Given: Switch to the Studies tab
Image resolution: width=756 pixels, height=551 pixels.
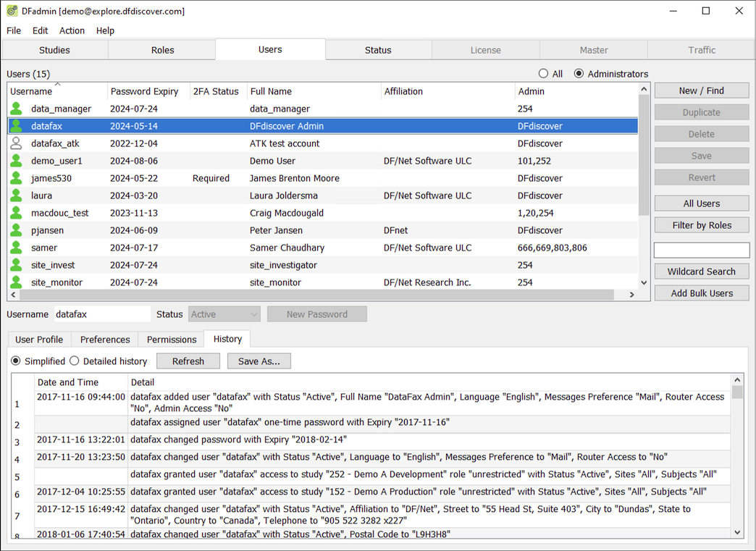Looking at the screenshot, I should pos(54,50).
